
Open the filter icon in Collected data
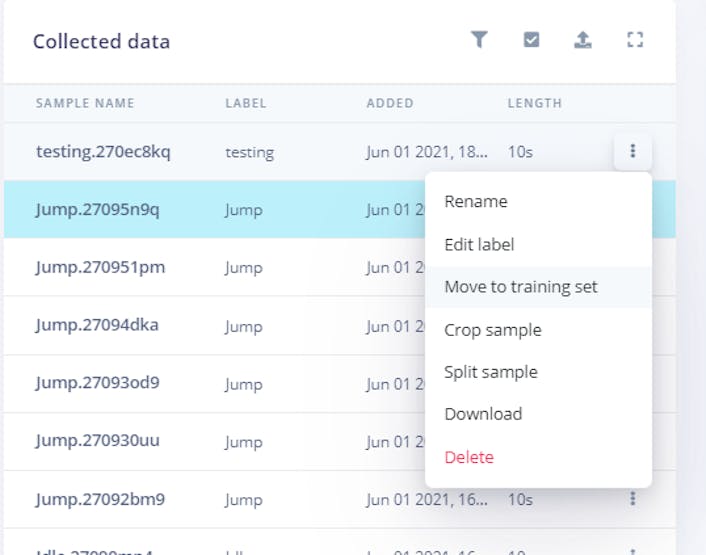tap(480, 40)
